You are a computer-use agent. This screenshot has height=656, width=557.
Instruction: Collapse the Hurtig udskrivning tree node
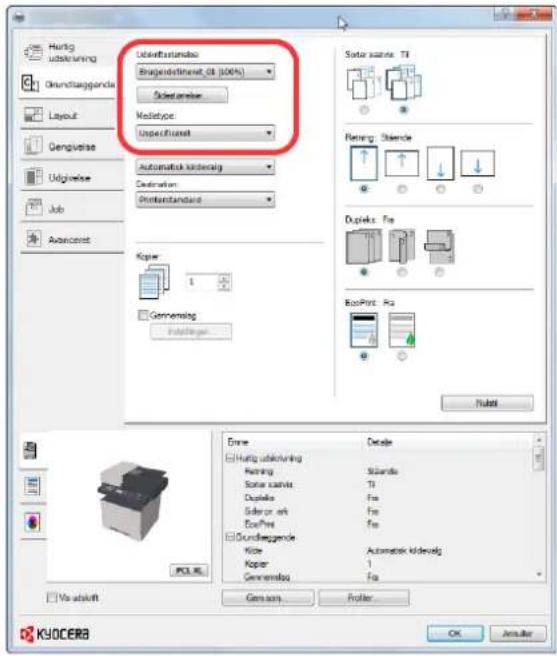point(230,458)
